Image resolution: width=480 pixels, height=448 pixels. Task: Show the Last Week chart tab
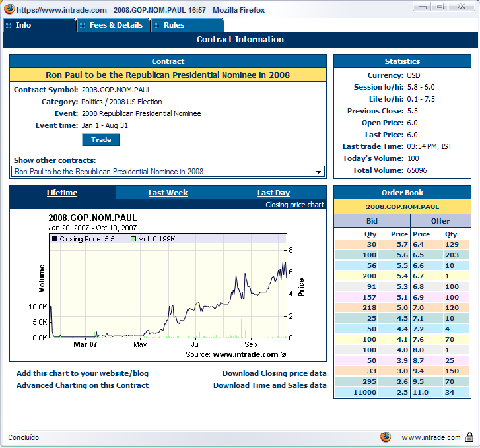[x=168, y=193]
